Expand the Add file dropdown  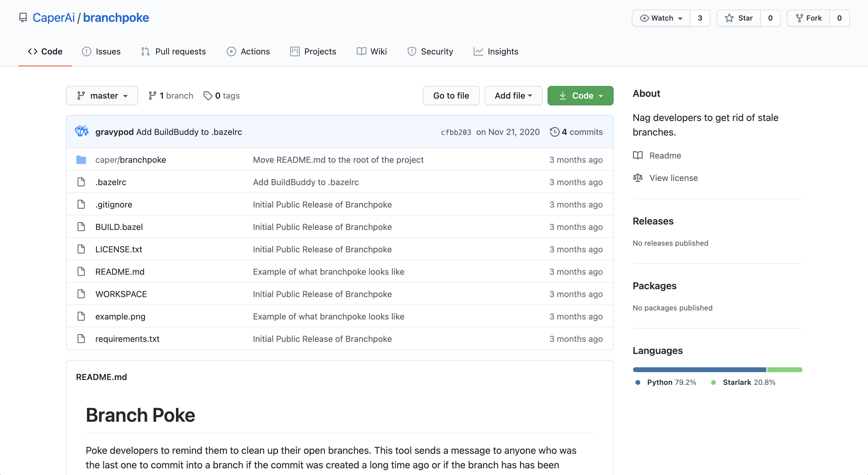coord(513,96)
